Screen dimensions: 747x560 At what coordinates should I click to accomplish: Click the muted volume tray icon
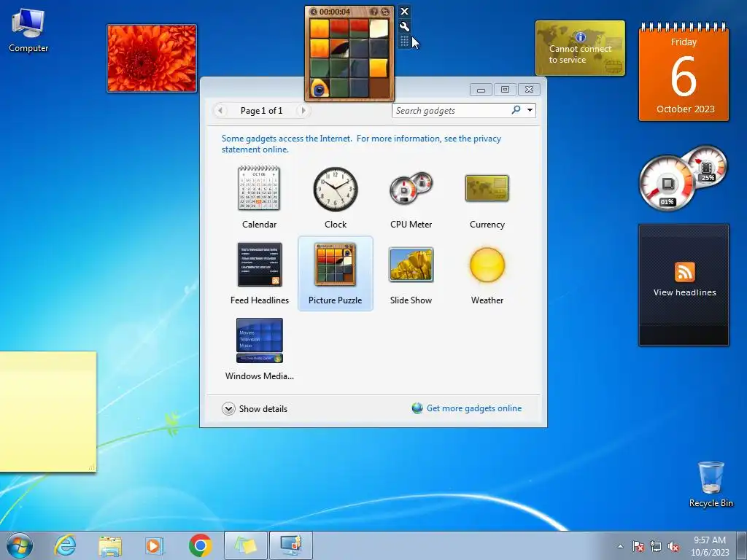tap(673, 546)
